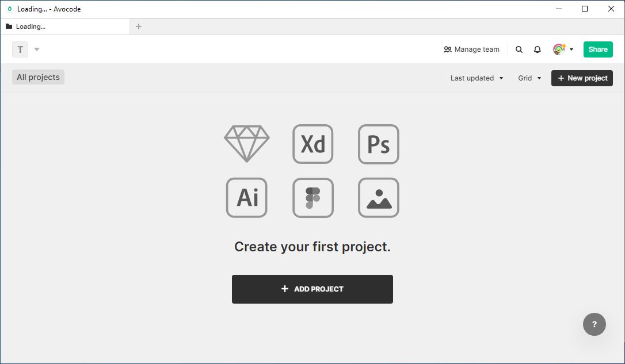Image resolution: width=625 pixels, height=364 pixels.
Task: Open search with the magnifier icon
Action: point(519,49)
